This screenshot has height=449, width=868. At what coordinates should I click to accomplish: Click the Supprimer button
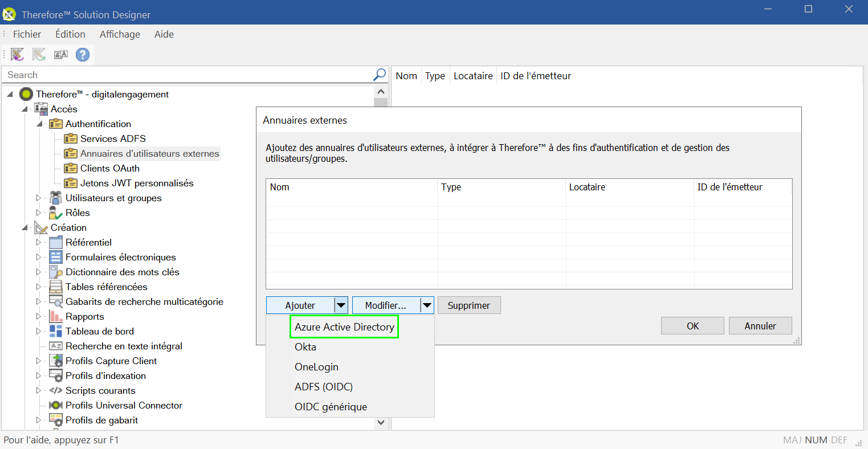pyautogui.click(x=468, y=305)
